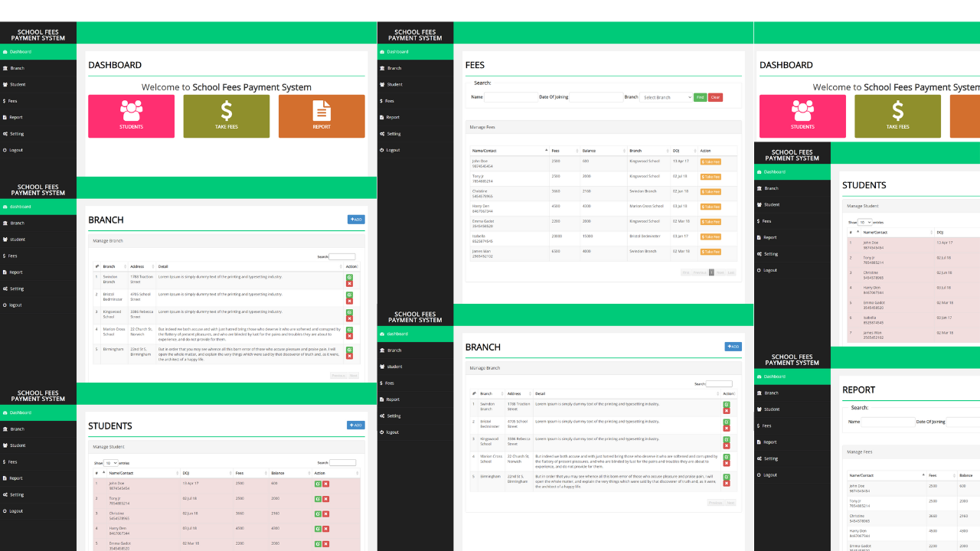Click Take Fee for Isabella on Fees page
The height and width of the screenshot is (551, 980).
tap(710, 236)
